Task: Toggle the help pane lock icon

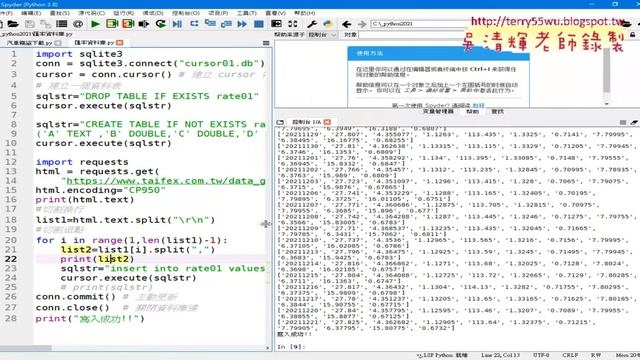Action: pos(633,35)
